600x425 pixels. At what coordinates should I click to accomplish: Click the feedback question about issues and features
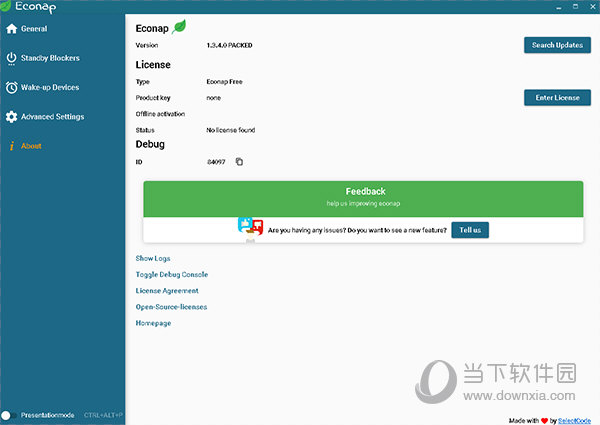click(357, 230)
